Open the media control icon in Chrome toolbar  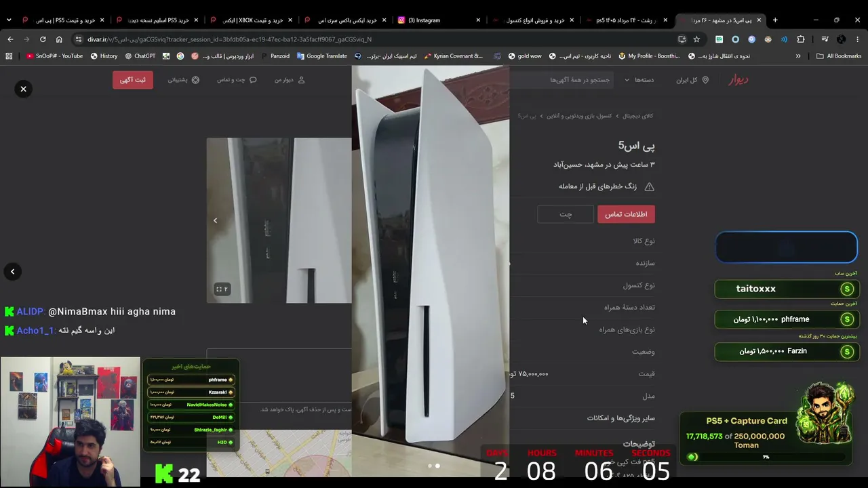point(825,39)
